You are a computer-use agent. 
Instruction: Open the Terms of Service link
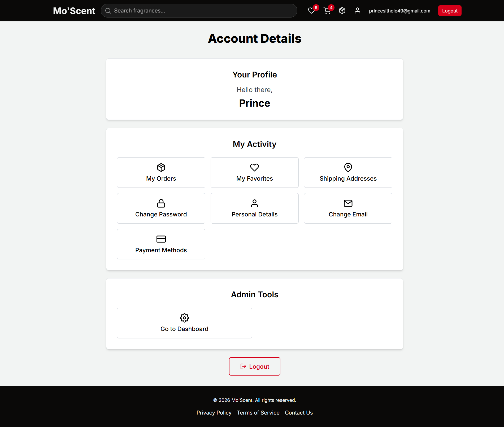258,413
